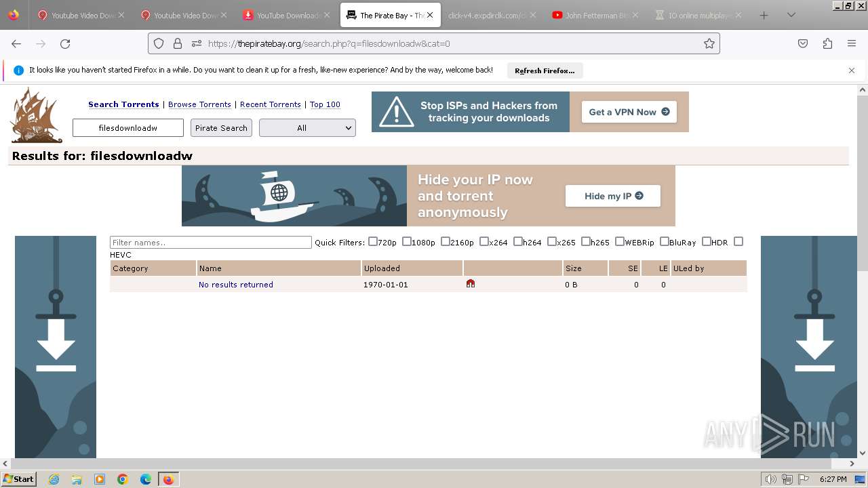Viewport: 868px width, 488px height.
Task: Check the HDR filter
Action: 707,241
